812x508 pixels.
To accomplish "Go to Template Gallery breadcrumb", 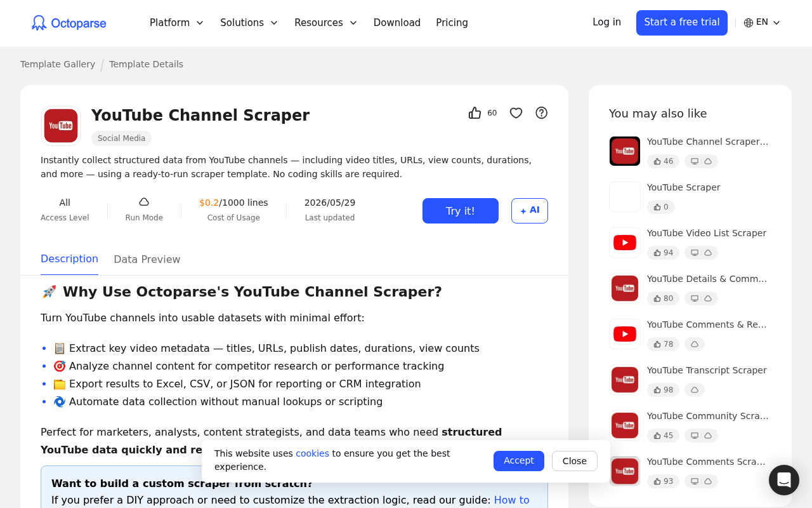I will point(58,64).
